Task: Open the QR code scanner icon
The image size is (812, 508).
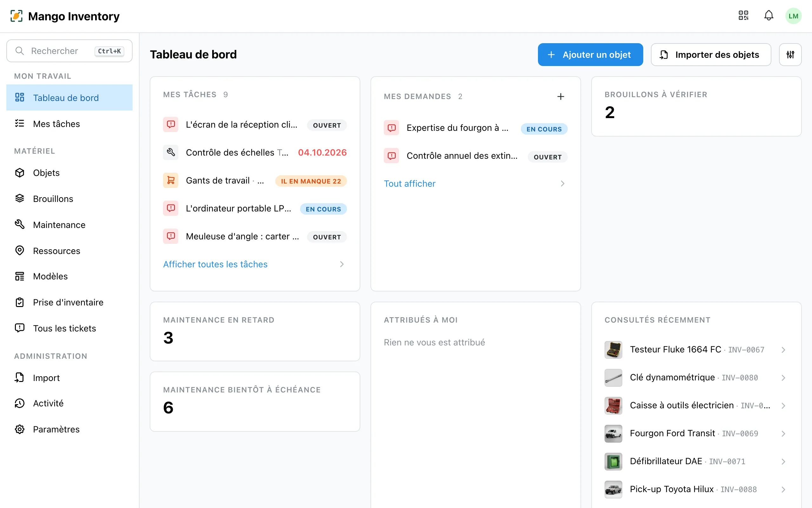Action: click(743, 16)
